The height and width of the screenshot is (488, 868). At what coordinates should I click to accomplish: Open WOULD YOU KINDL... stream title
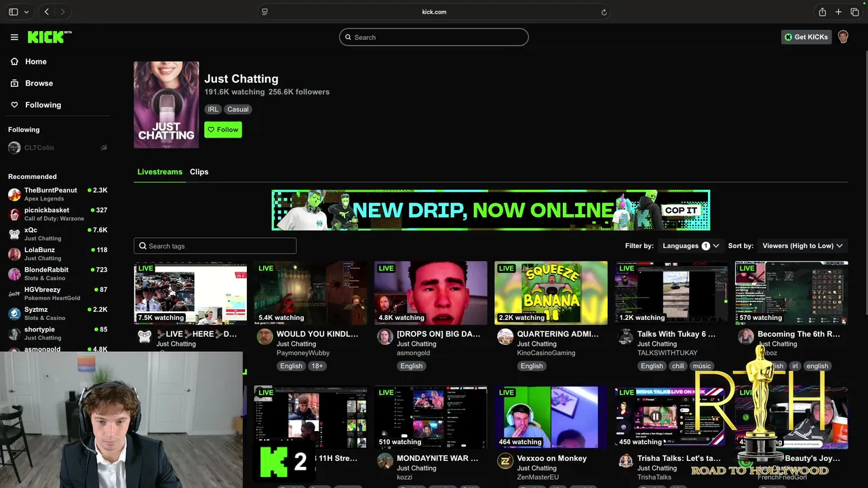pyautogui.click(x=317, y=333)
